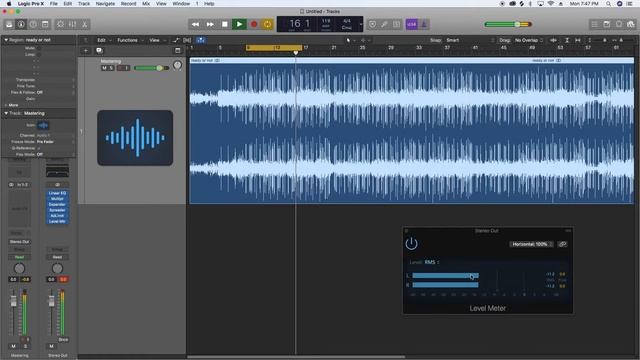
Task: Toggle the Solo S control bar icon
Action: coord(396,24)
